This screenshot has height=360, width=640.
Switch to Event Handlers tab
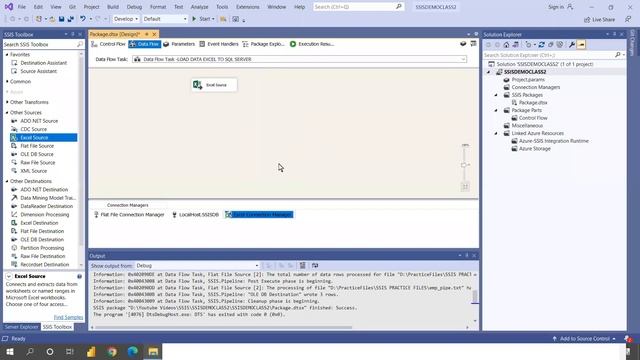219,44
